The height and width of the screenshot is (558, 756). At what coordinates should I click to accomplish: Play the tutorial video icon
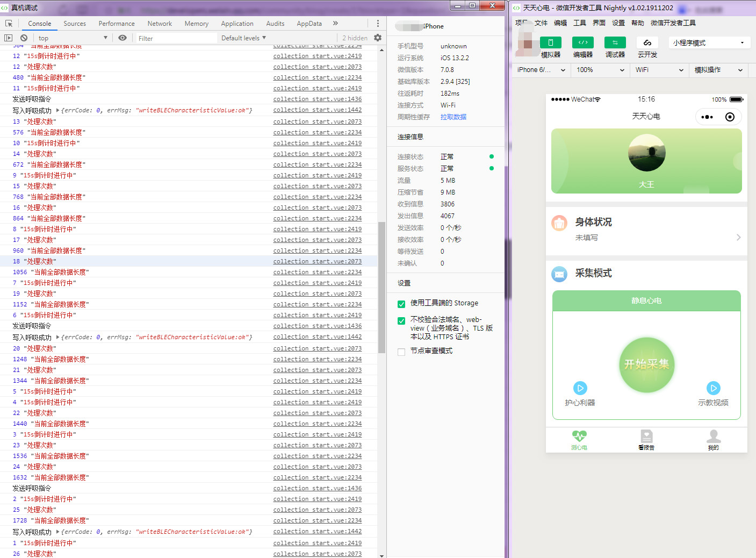pos(713,388)
